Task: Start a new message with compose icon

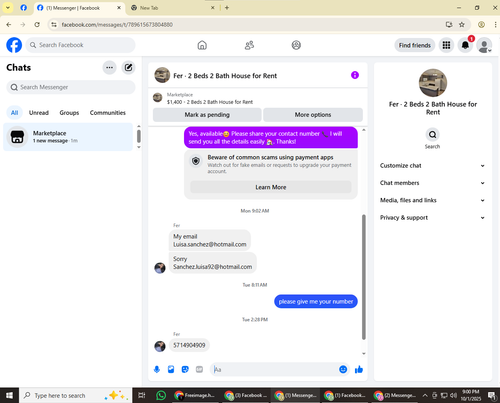Action: pyautogui.click(x=128, y=68)
